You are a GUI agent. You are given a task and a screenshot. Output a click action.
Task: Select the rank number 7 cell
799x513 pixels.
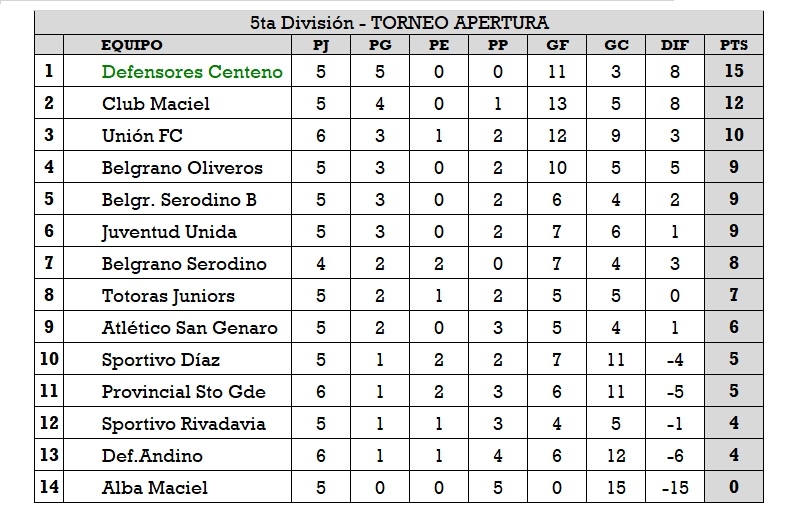[49, 263]
